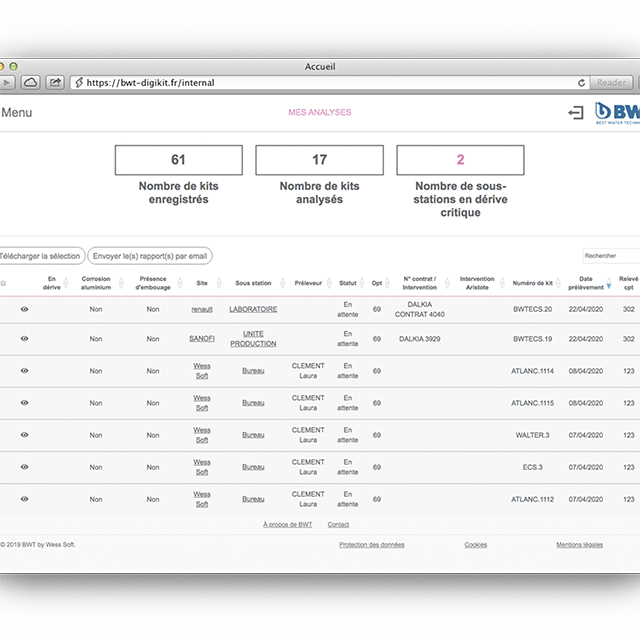Open the Menu in the top left
Screen dimensions: 640x640
[16, 113]
